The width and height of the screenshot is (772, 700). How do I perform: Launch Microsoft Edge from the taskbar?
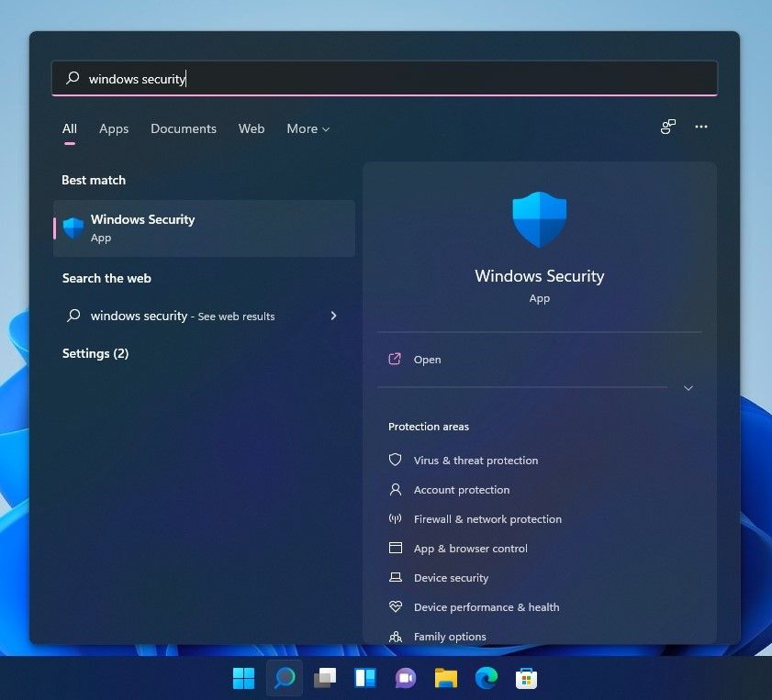pos(486,678)
